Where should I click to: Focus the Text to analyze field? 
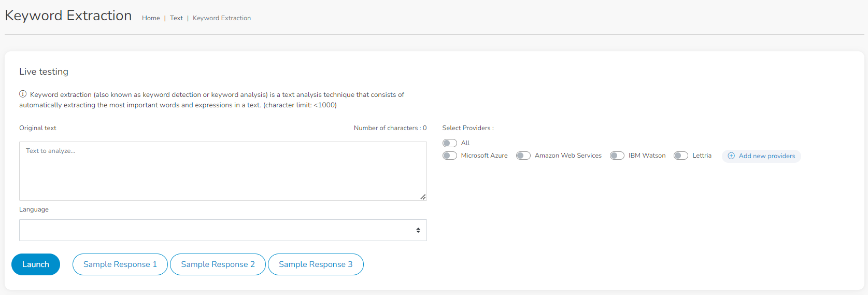[x=223, y=171]
